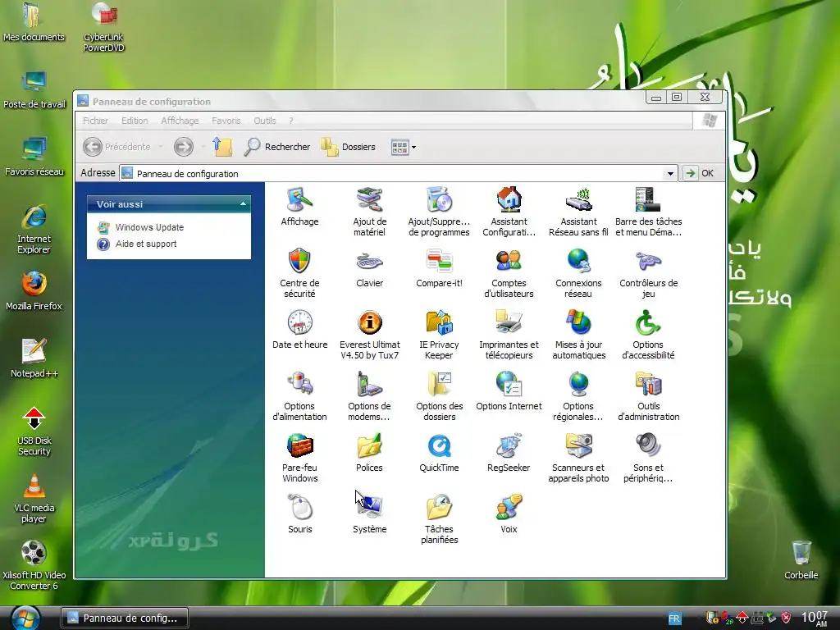Open Tâches planifiées folder
Viewport: 840px width, 630px height.
439,519
